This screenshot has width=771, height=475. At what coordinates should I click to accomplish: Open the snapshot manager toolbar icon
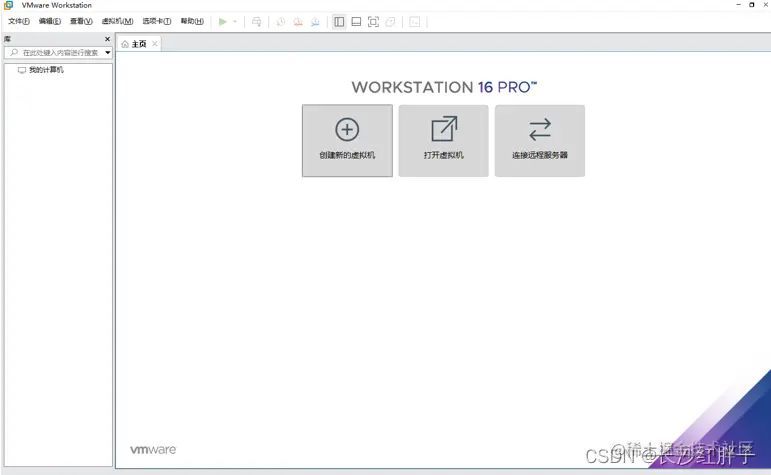315,22
